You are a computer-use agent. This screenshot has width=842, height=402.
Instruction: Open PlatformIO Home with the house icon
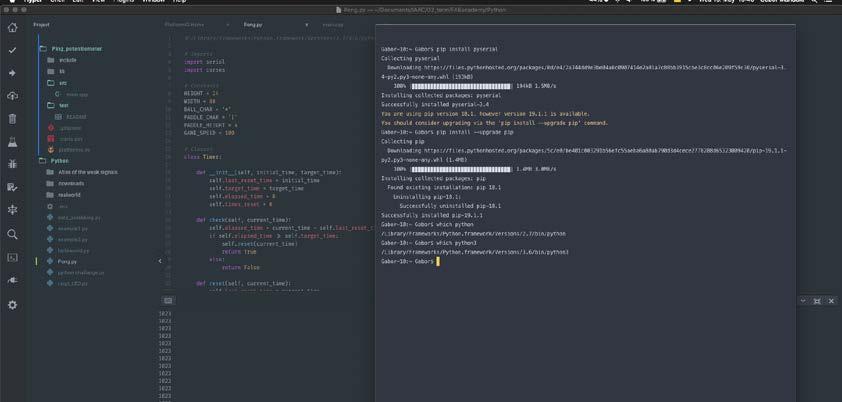(12, 27)
